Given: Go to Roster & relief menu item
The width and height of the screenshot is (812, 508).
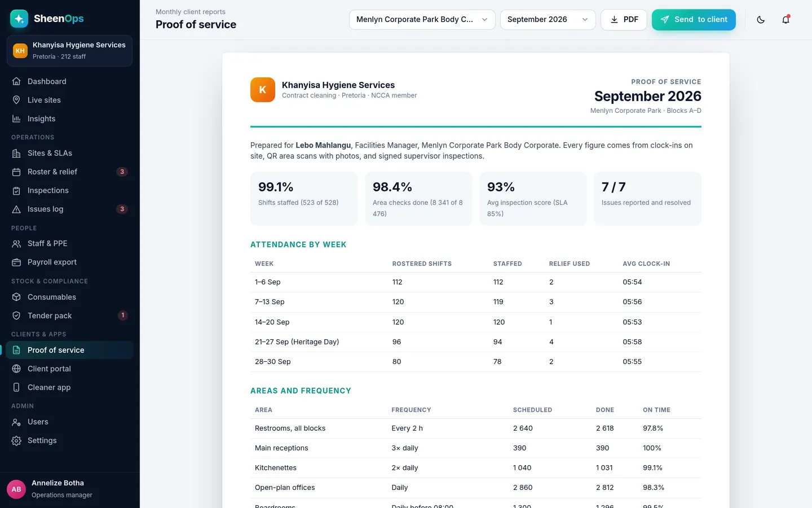Looking at the screenshot, I should tap(70, 172).
